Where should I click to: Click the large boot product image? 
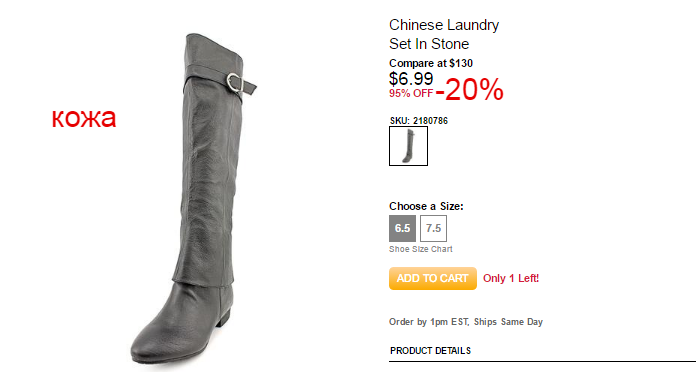(x=194, y=198)
